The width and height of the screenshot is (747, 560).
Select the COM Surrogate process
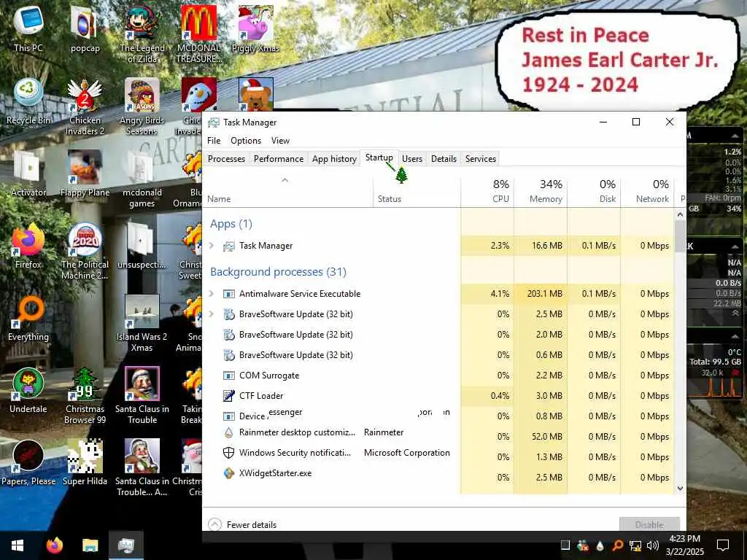click(438, 376)
